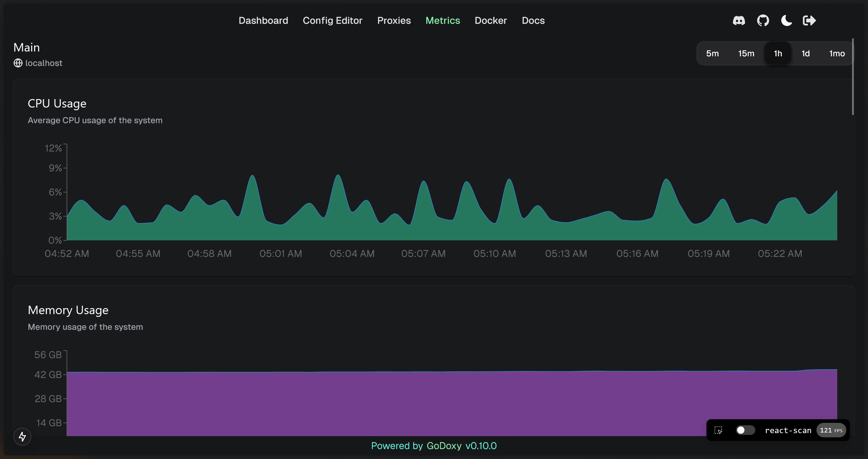Screen dimensions: 868x459
Task: Switch to the 1mo time range
Action: (837, 54)
